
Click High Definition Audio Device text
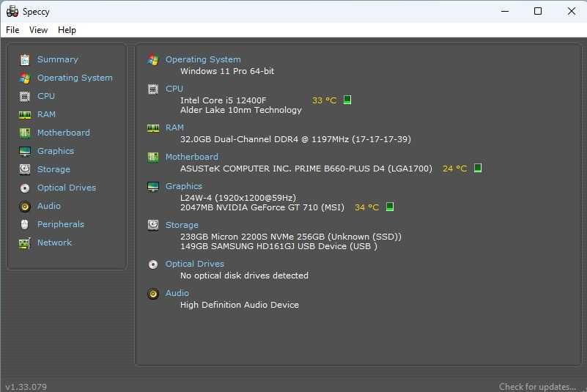click(239, 305)
